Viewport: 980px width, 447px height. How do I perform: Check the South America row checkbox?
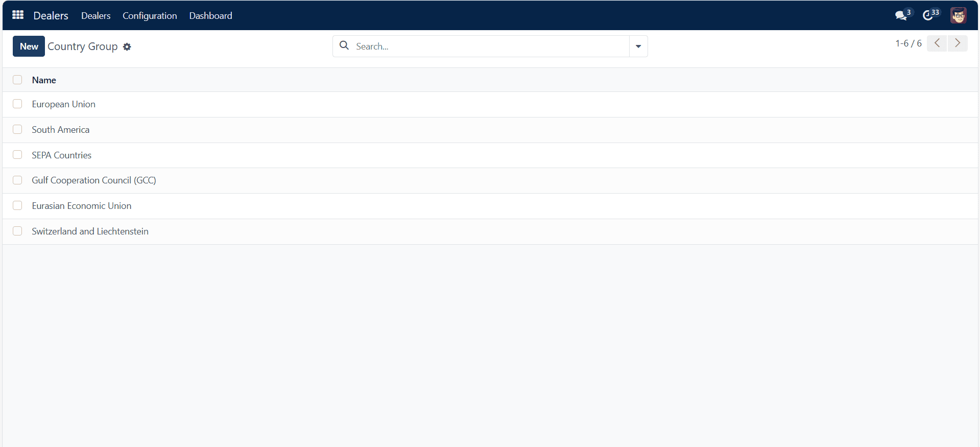click(17, 129)
